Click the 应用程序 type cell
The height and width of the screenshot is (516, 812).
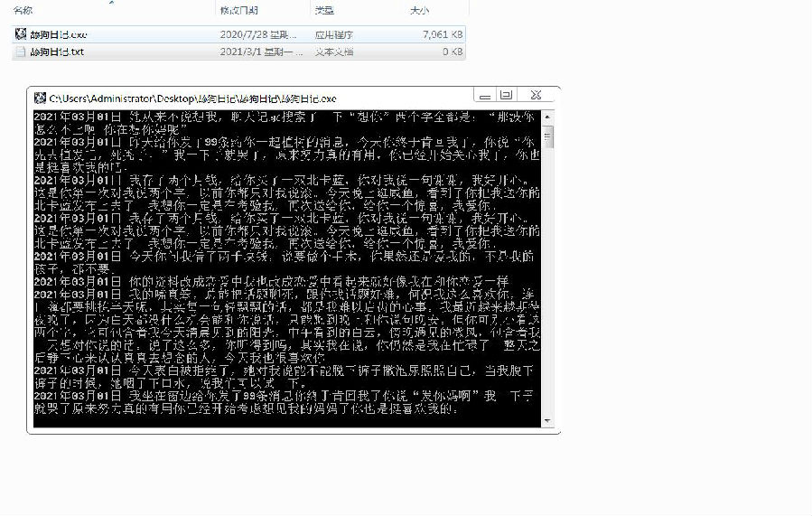334,34
